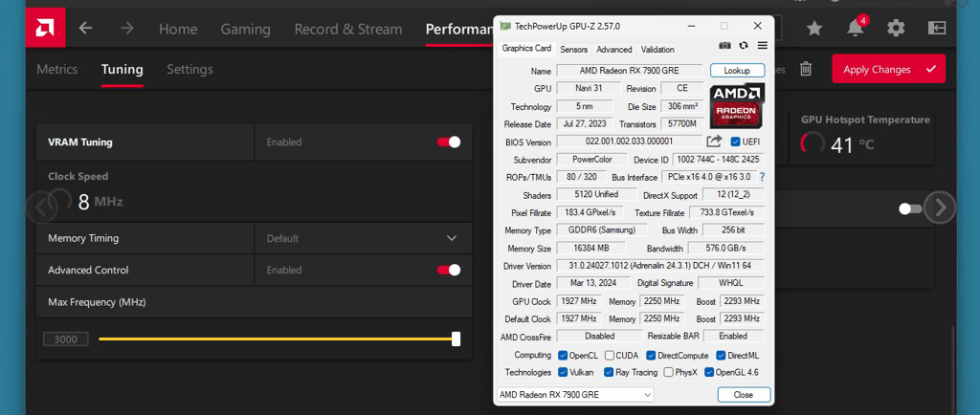
Task: Select GPU-Z Validation tab
Action: pyautogui.click(x=657, y=50)
